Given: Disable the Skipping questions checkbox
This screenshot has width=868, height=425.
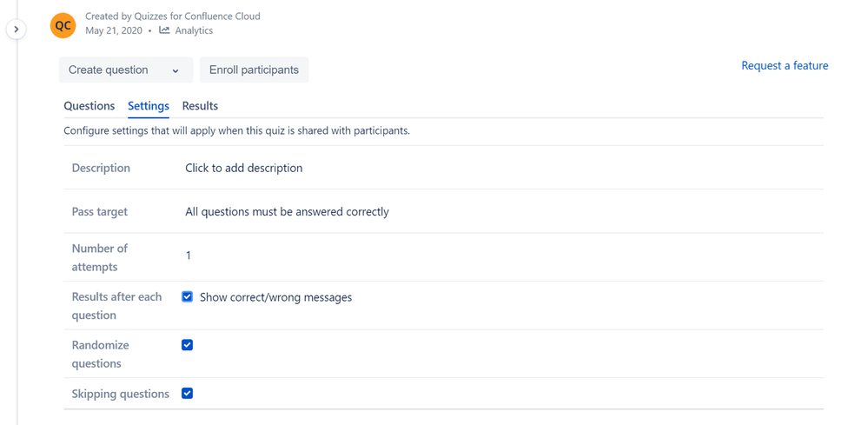Looking at the screenshot, I should (187, 393).
